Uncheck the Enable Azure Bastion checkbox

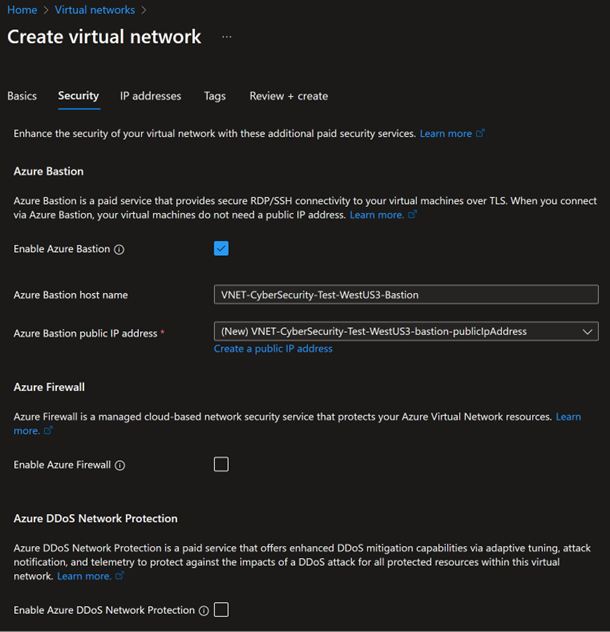[221, 249]
